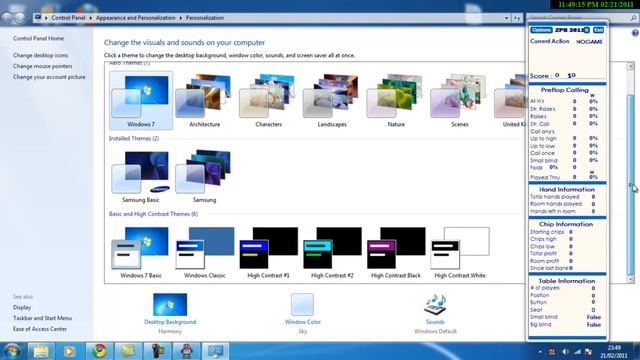Select the Windows Classic theme
The width and height of the screenshot is (640, 360).
click(204, 252)
